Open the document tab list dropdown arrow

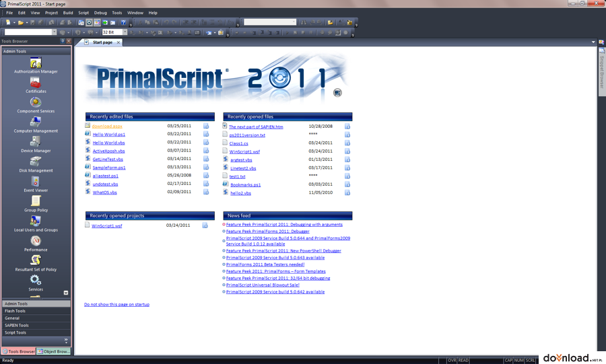593,42
